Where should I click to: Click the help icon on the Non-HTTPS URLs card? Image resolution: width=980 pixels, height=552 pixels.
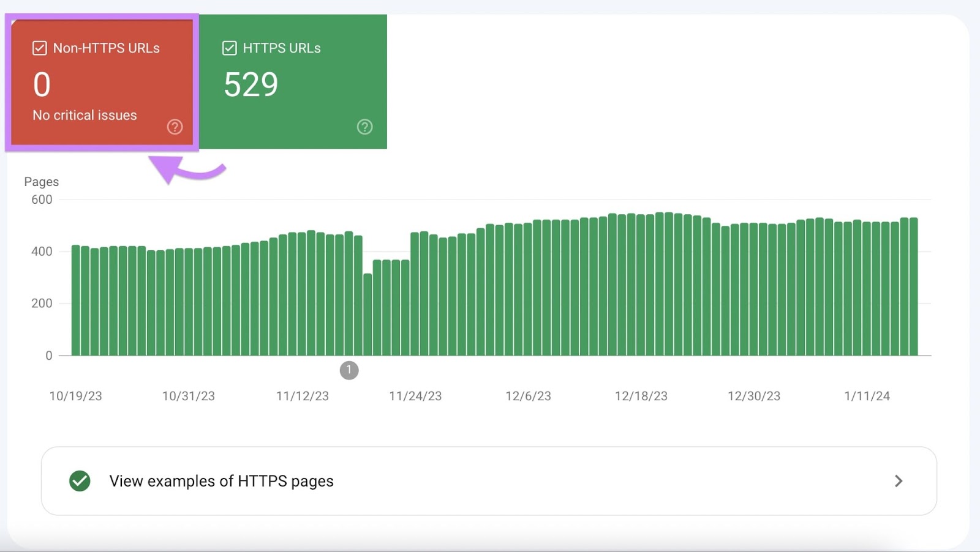point(175,127)
